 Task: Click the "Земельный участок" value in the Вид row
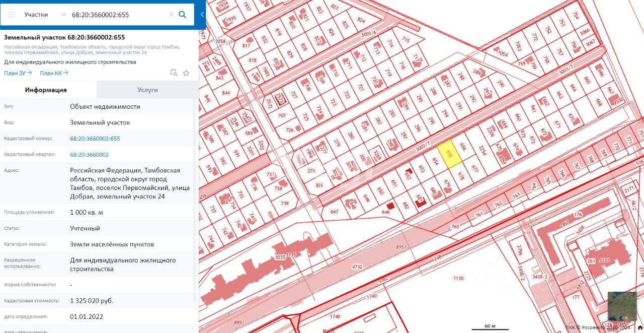click(100, 122)
